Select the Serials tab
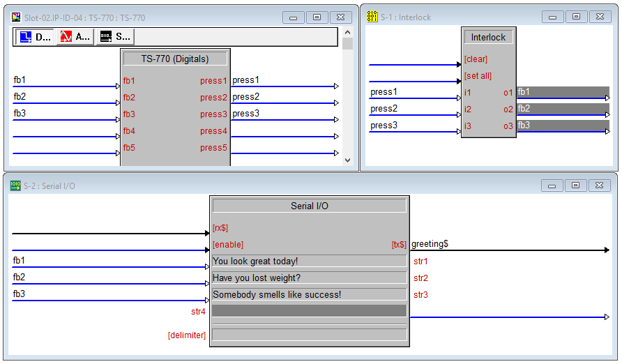 click(115, 37)
